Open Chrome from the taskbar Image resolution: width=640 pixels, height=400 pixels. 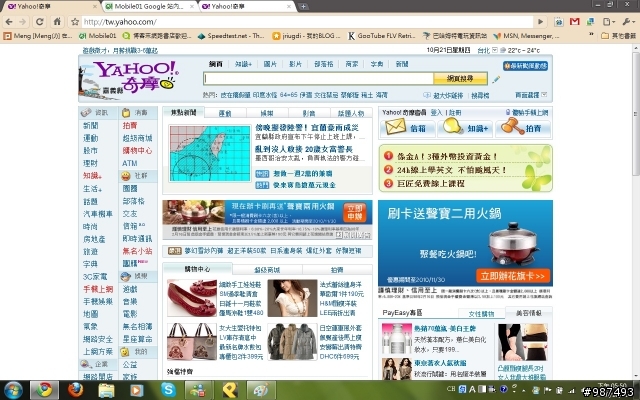click(44, 390)
